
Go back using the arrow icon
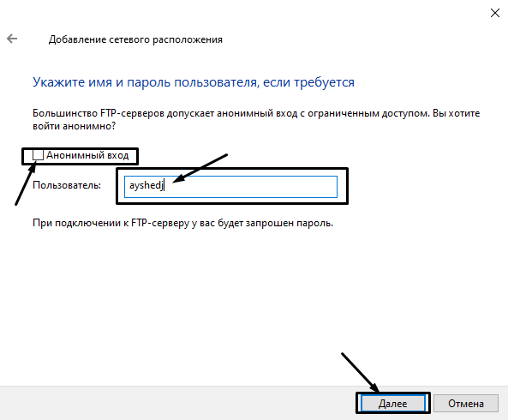pos(12,39)
